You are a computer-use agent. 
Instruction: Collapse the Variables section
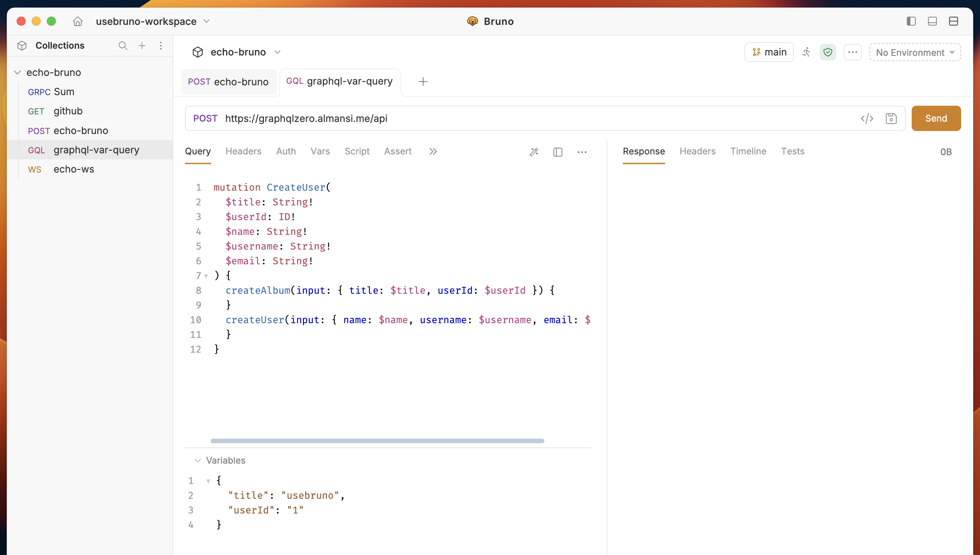click(197, 461)
